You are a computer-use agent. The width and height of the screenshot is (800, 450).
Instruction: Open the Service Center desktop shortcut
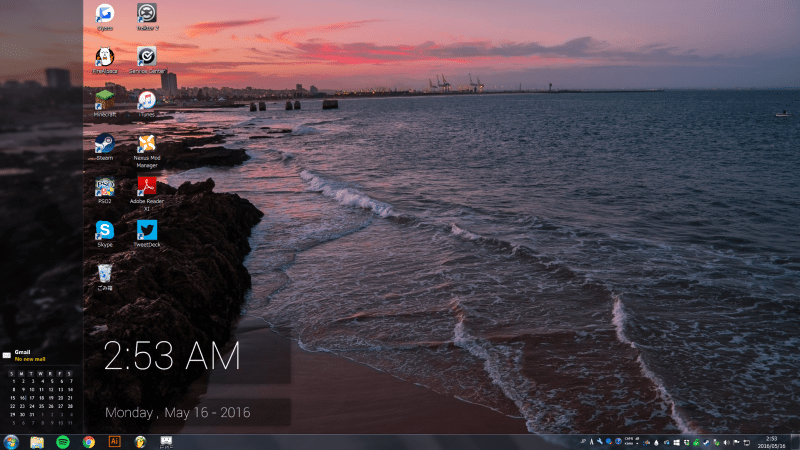click(147, 57)
